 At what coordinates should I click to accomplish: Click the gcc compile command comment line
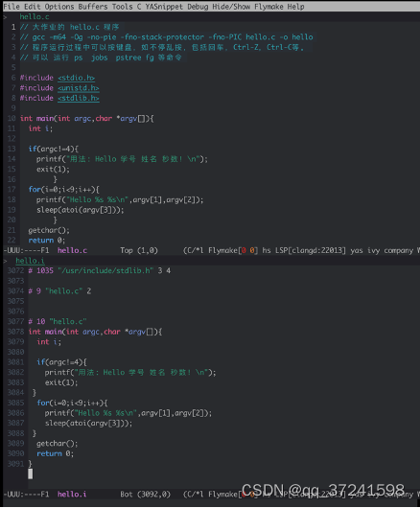[x=166, y=37]
